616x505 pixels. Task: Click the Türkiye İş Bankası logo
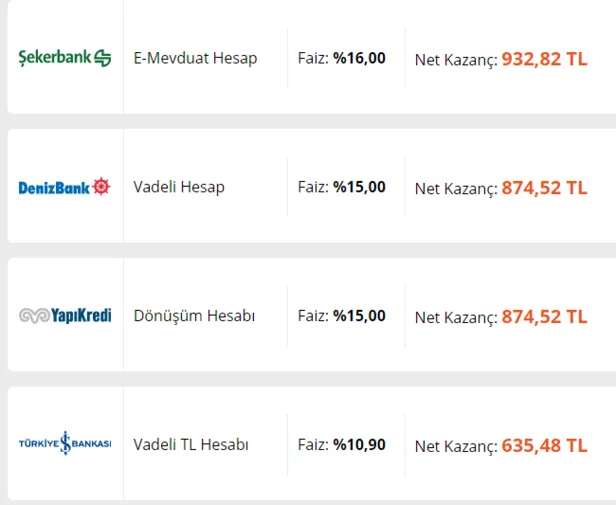click(x=65, y=444)
